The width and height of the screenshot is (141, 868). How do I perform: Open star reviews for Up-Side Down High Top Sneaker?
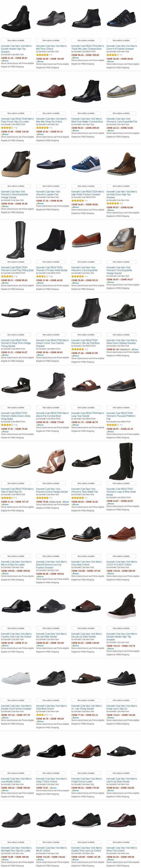point(113,203)
